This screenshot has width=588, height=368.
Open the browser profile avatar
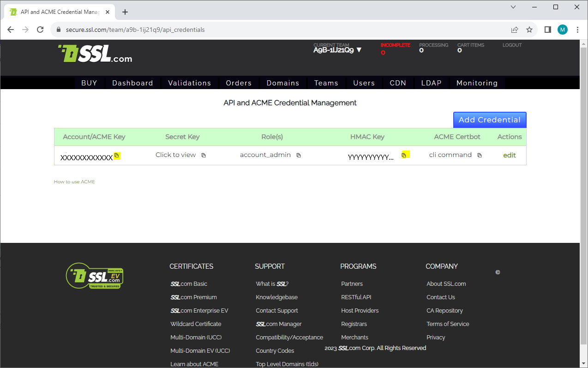[563, 29]
